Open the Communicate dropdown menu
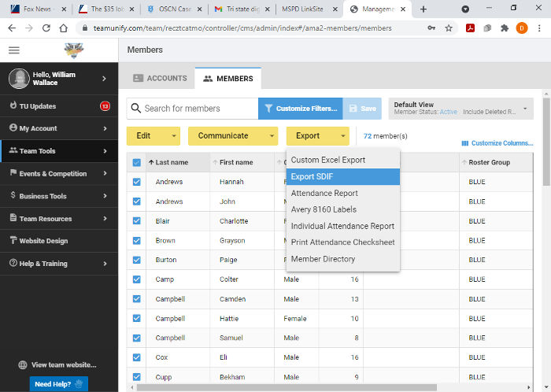Image resolution: width=551 pixels, height=392 pixels. (x=232, y=136)
